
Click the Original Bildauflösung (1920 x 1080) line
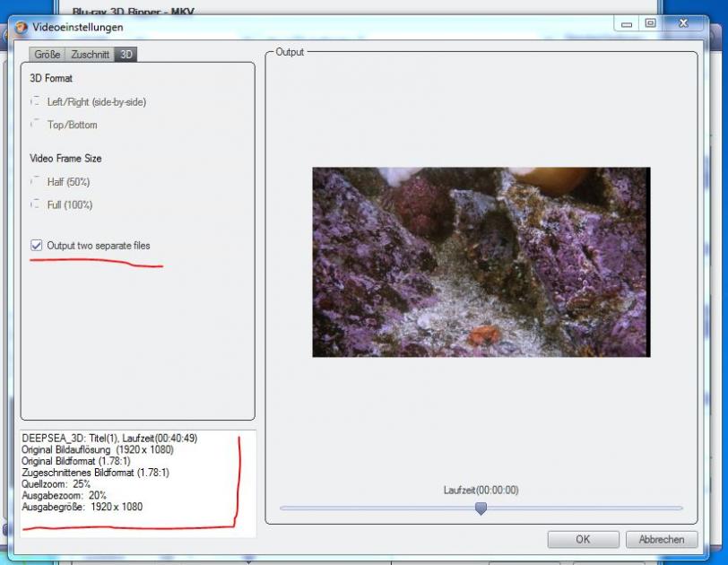(x=98, y=449)
